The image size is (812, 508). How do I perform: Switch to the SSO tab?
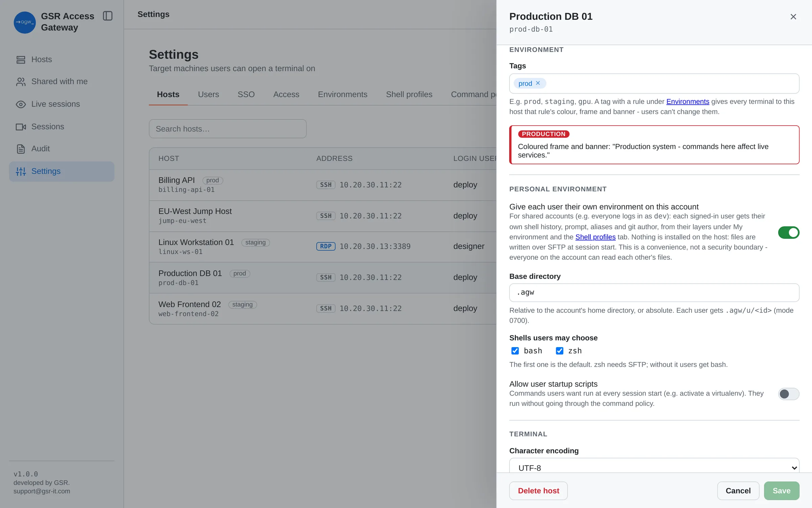tap(246, 94)
